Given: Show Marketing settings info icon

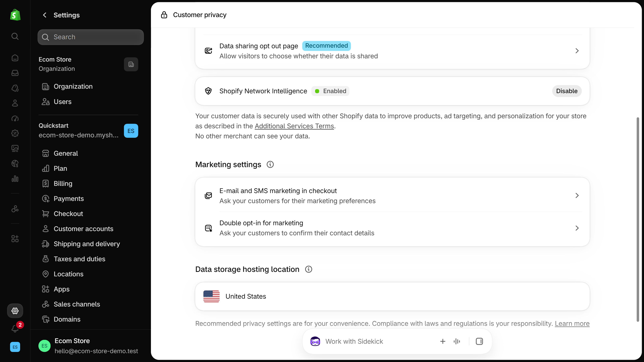Looking at the screenshot, I should tap(270, 165).
